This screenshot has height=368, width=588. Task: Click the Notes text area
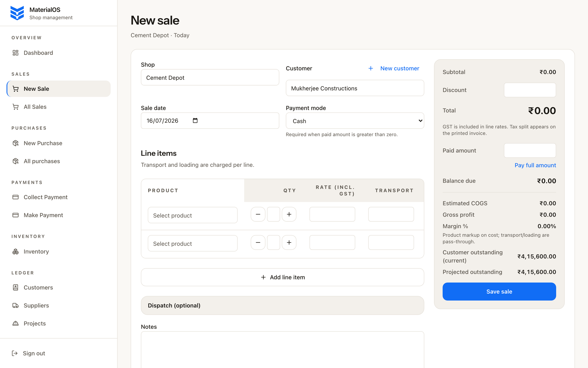282,350
